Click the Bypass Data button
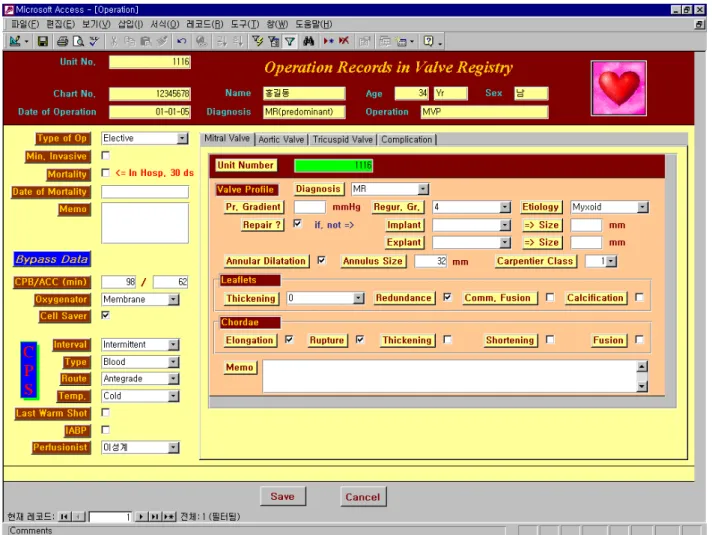The width and height of the screenshot is (712, 535). [52, 259]
